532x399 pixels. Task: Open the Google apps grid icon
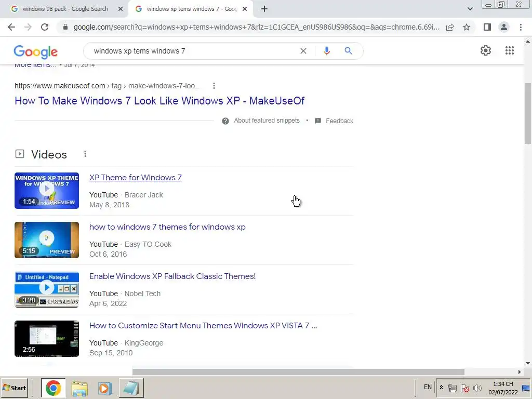510,50
